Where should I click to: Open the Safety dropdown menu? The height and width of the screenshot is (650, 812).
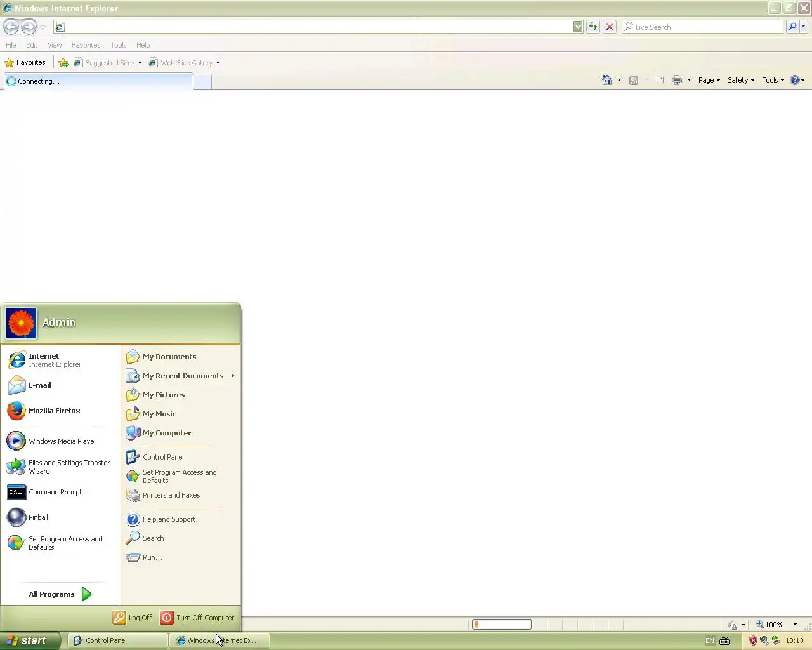click(741, 80)
